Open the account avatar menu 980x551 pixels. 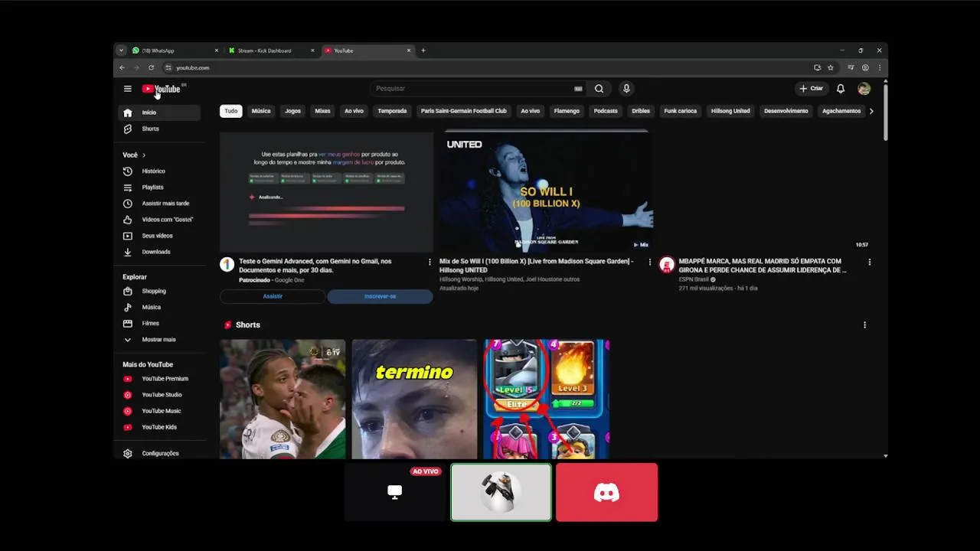pos(864,89)
